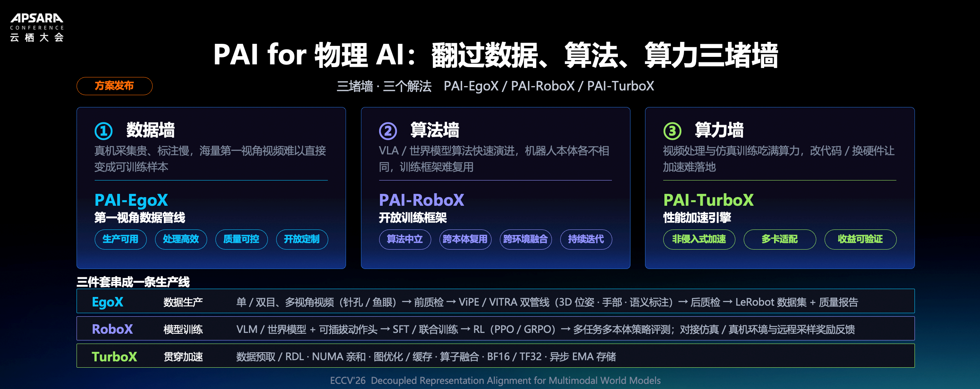
Task: Click the circled number 3 icon
Action: click(x=672, y=131)
